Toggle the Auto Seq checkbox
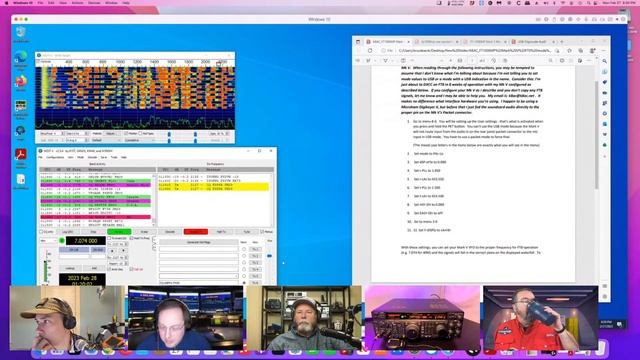Viewport: 640px width, 360px height. pyautogui.click(x=117, y=269)
